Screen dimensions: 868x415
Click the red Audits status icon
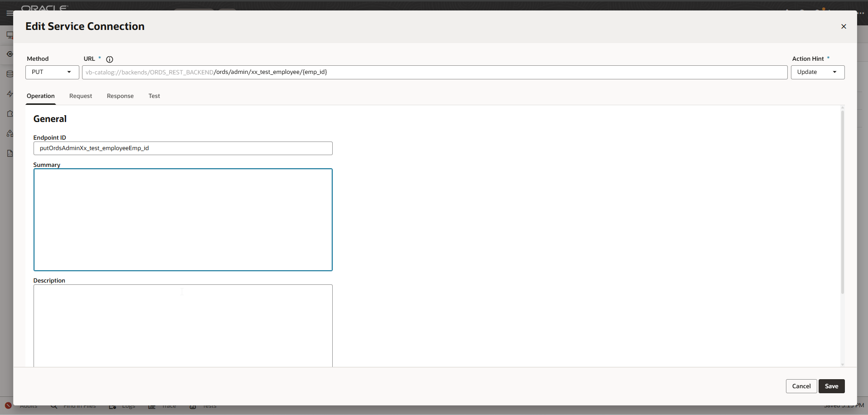(8, 405)
